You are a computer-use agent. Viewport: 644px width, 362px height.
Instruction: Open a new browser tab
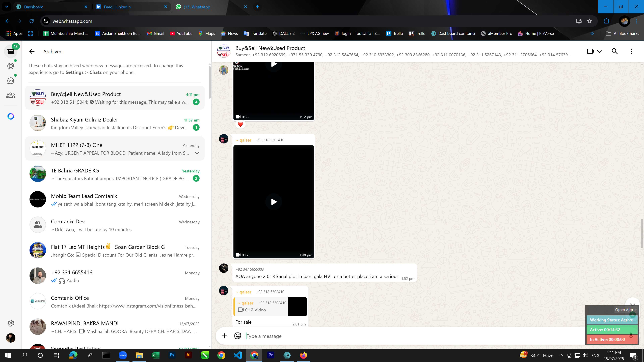click(x=257, y=7)
